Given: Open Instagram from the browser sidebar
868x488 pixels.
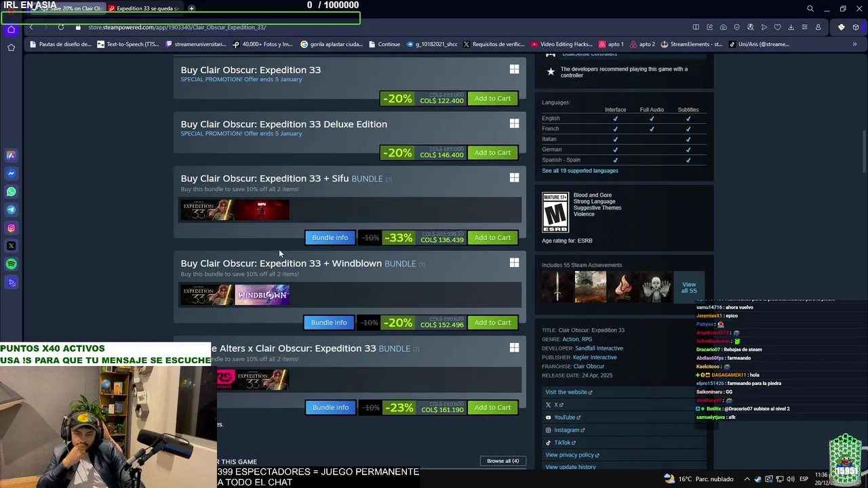Looking at the screenshot, I should click(11, 228).
